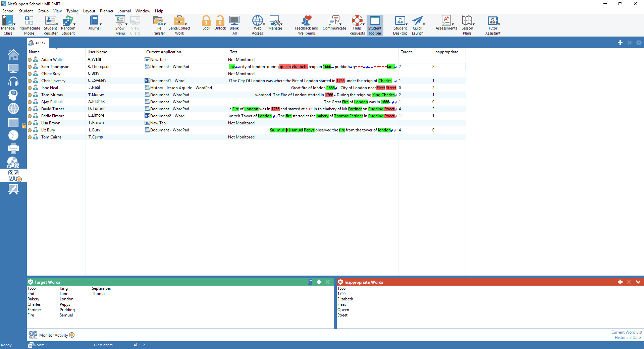Expand the Inappropriate Words panel chevron

[638, 282]
